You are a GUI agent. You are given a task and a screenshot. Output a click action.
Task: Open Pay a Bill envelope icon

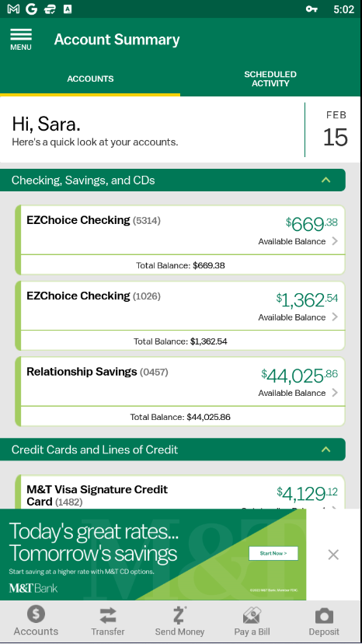tap(252, 615)
